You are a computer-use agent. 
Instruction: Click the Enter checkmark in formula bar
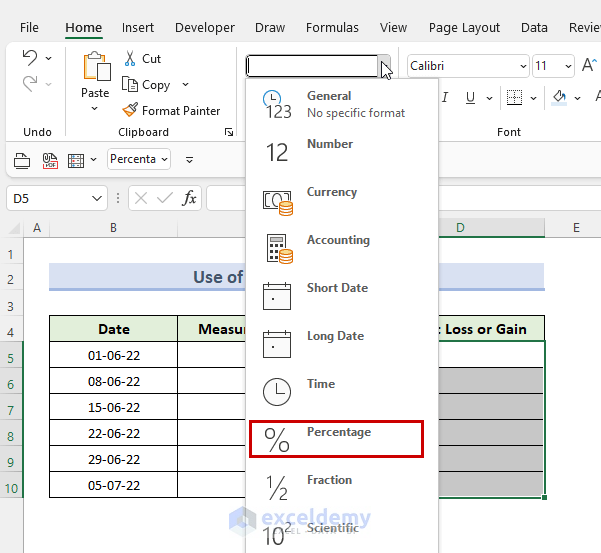pos(164,198)
